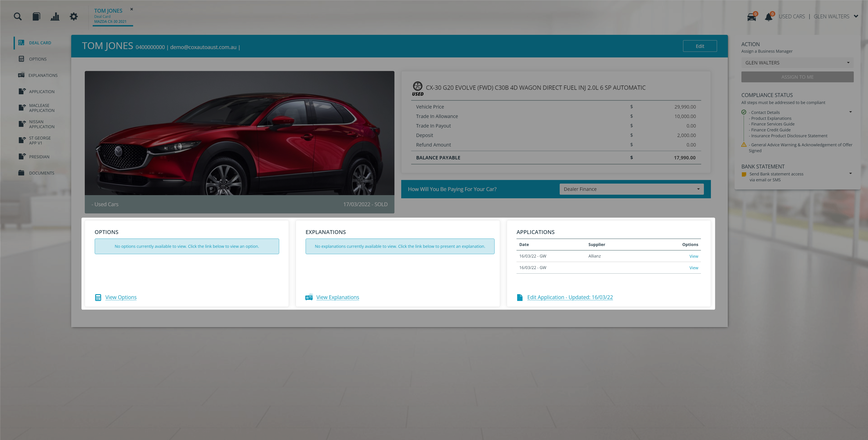Screen dimensions: 868x440
Task: Click the phone number 0400000000
Action: pos(150,47)
